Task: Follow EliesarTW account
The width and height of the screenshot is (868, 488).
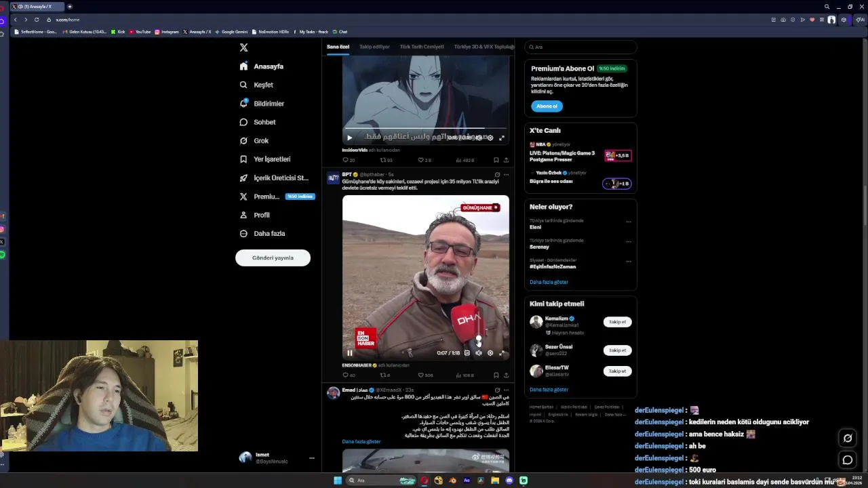Action: (617, 371)
